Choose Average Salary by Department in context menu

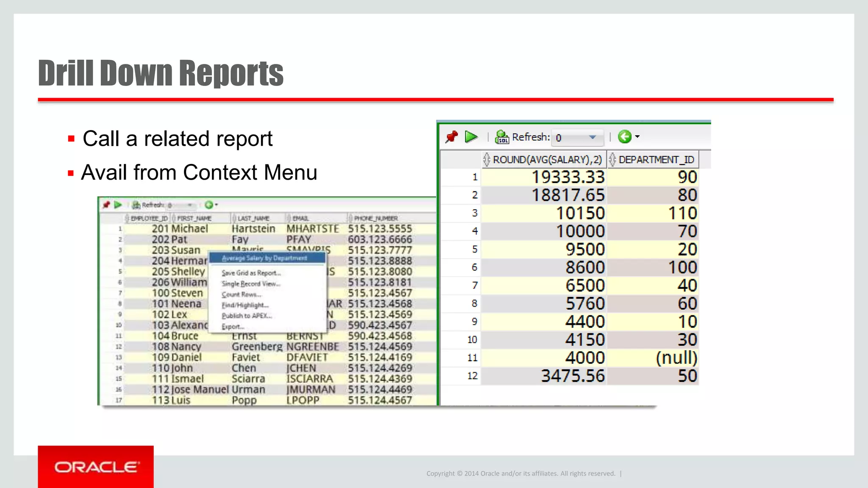[x=267, y=258]
